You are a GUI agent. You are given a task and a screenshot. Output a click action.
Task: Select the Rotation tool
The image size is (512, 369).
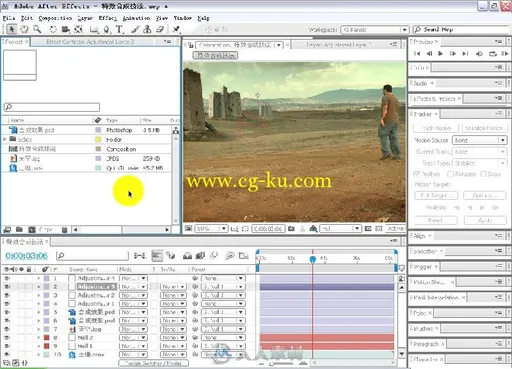53,29
